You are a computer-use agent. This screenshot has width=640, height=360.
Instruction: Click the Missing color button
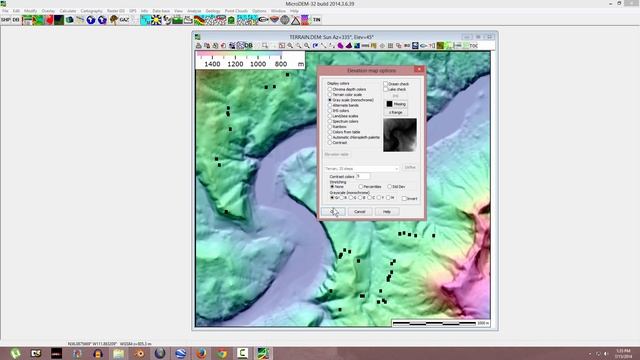coord(396,104)
